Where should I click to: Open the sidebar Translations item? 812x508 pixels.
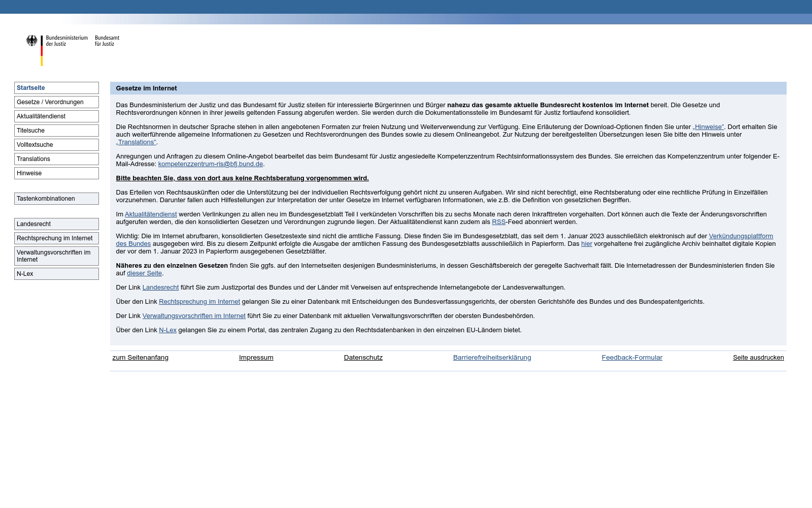pyautogui.click(x=56, y=159)
